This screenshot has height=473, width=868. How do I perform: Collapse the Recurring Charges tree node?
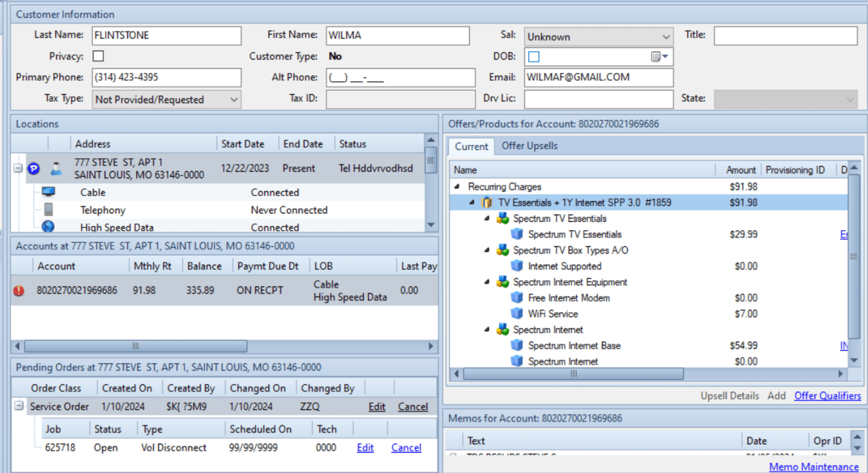click(457, 187)
